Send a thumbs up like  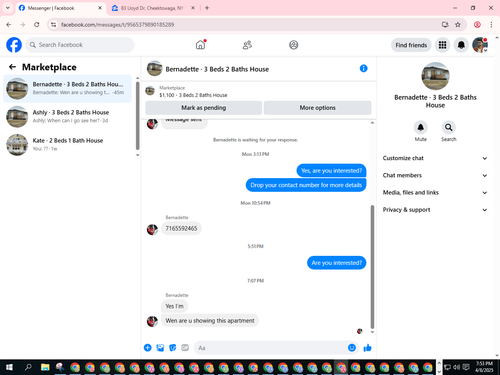[x=367, y=348]
